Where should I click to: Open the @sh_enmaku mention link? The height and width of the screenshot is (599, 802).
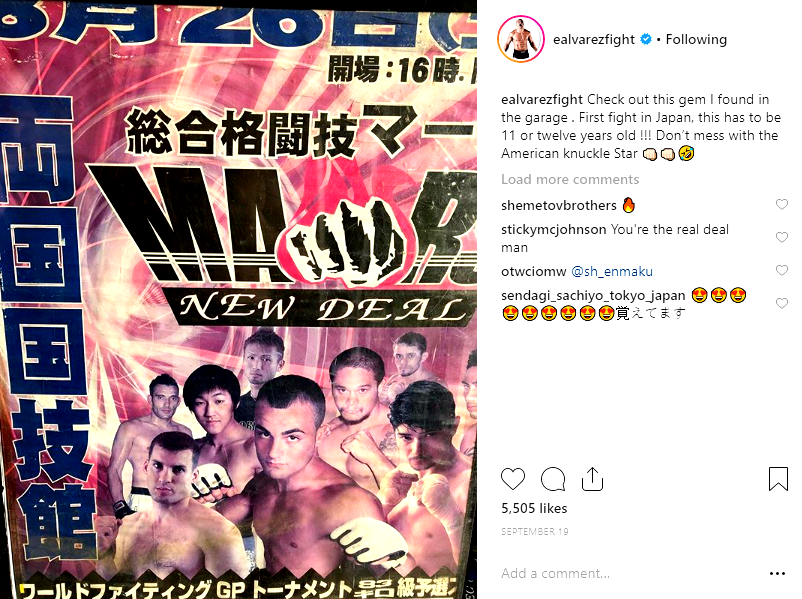click(612, 271)
